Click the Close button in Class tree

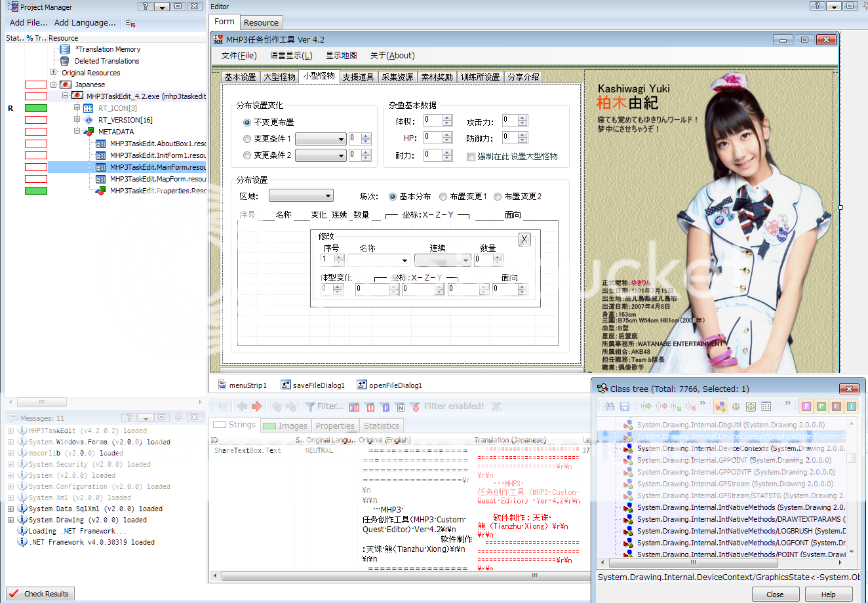point(775,594)
